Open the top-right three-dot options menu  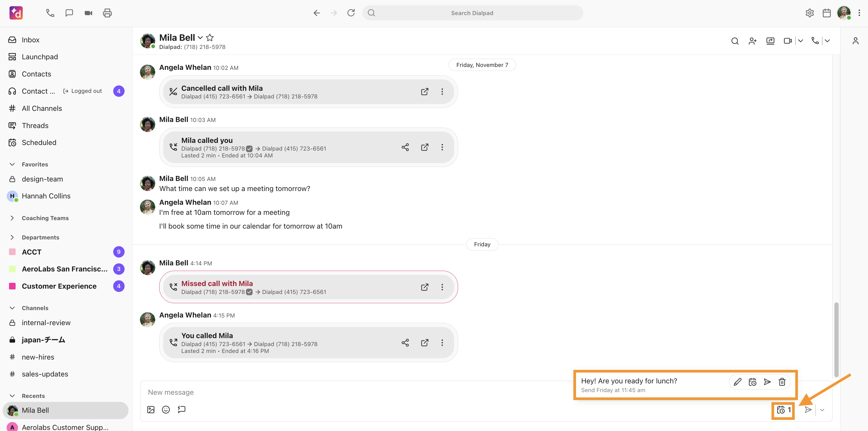859,13
